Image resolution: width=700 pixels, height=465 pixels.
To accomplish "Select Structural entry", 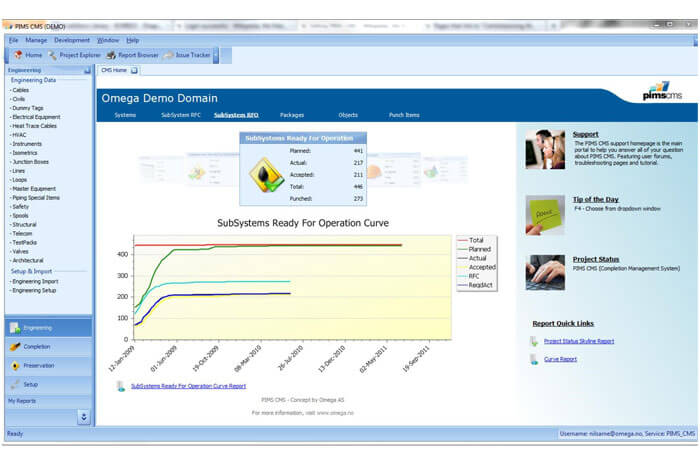I will (24, 224).
